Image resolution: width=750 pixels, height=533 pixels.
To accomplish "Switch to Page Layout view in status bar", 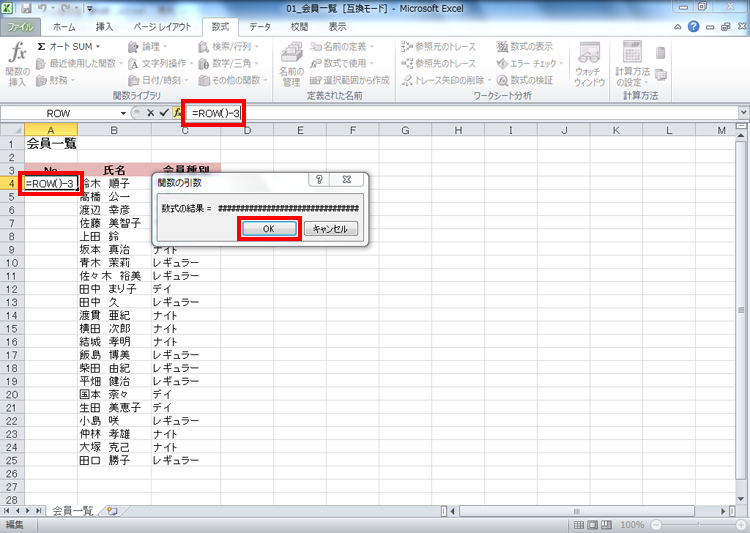I will tap(592, 525).
